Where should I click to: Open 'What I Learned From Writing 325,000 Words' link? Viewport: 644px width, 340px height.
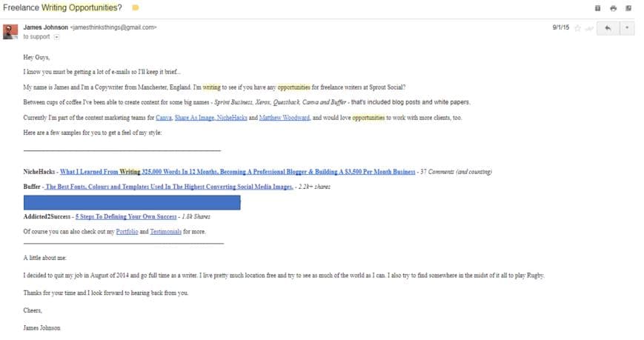(237, 172)
